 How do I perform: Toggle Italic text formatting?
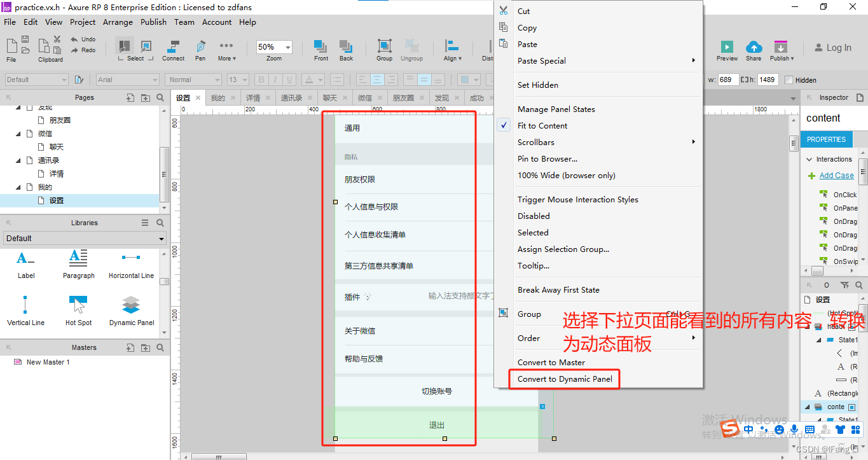coord(275,80)
